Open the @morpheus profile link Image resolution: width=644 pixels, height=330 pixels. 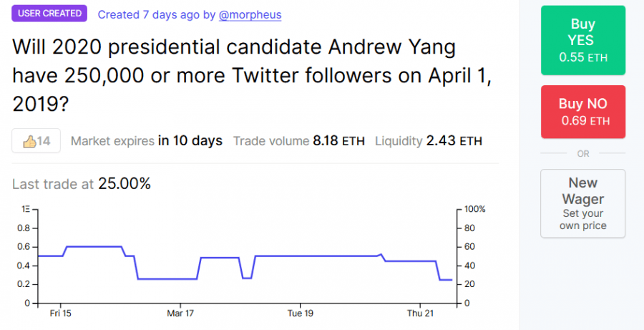coord(250,15)
